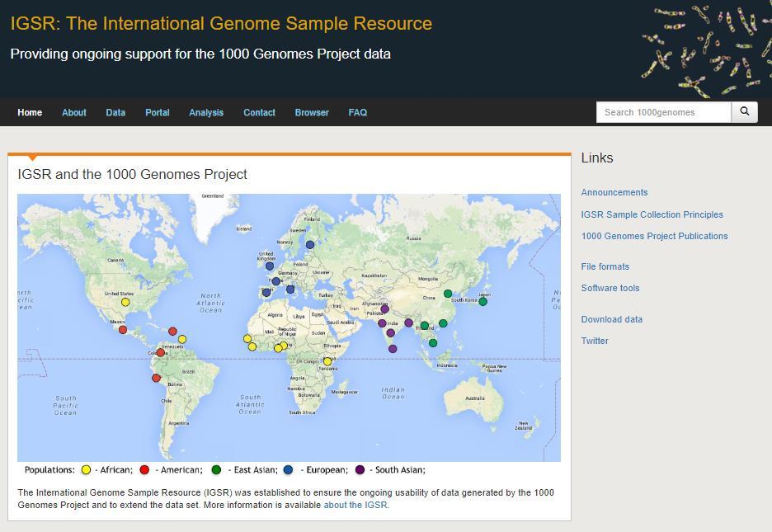Click the red marker in the Caribbean
Viewport: 772px width, 532px height.
pos(172,332)
